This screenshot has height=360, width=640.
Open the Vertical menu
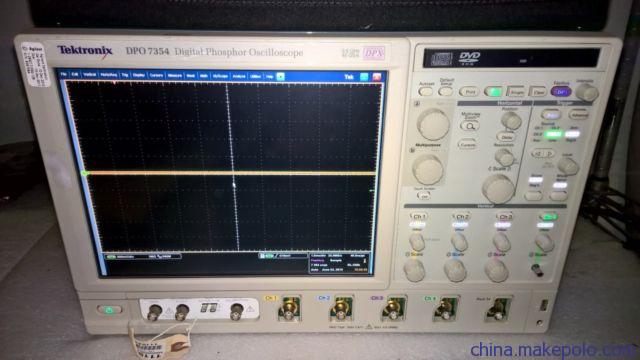[89, 75]
